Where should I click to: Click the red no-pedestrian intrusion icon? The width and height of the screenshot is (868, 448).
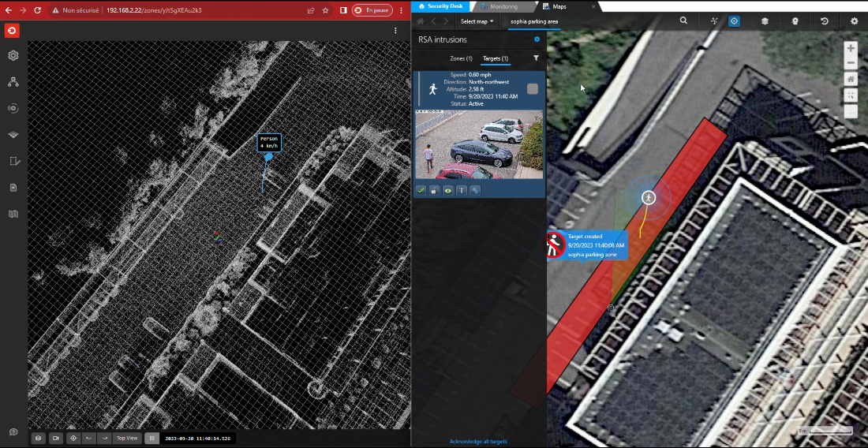coord(554,245)
